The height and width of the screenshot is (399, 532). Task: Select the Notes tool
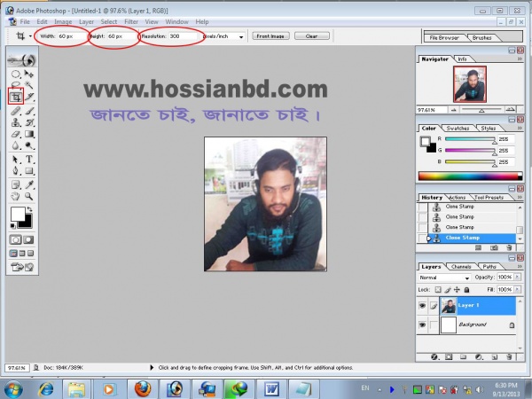tap(15, 184)
